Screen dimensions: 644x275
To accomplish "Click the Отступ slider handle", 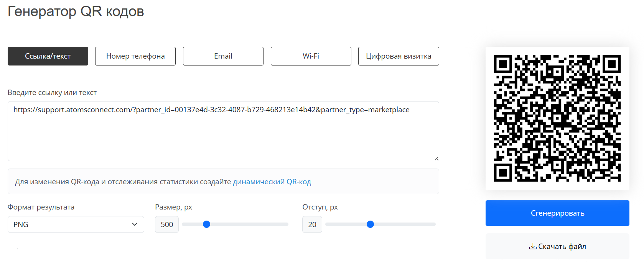I will (x=370, y=224).
